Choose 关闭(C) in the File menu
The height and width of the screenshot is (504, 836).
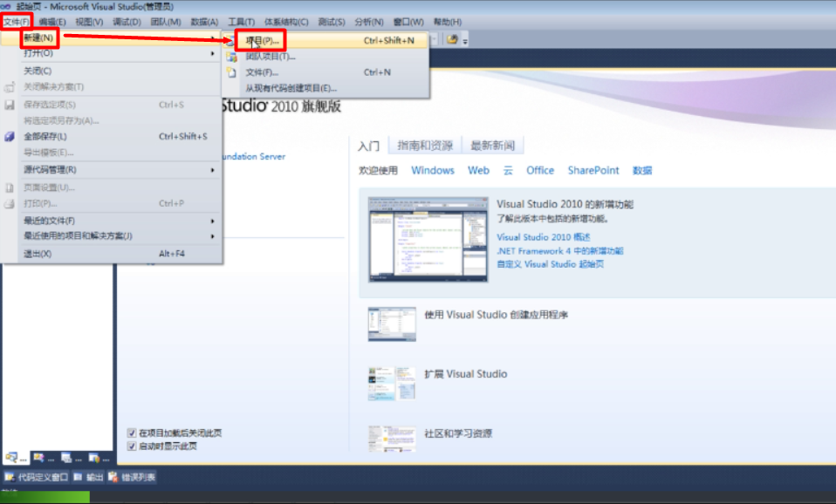(112, 71)
